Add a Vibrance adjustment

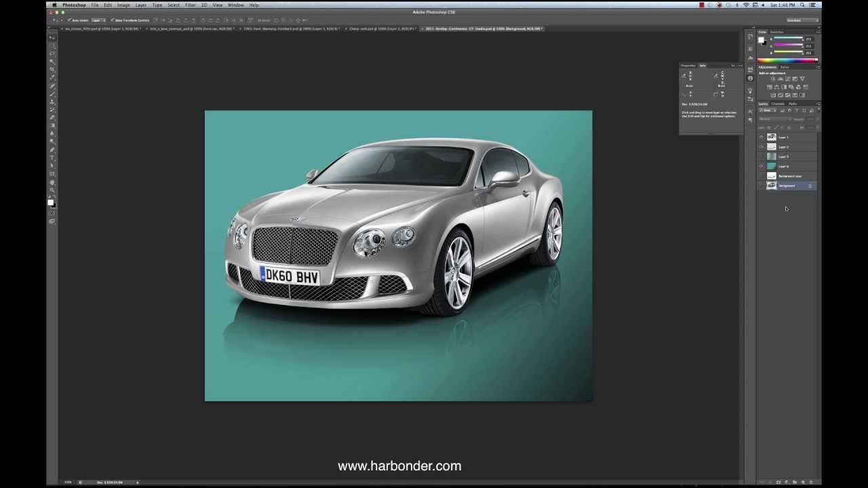coord(802,79)
